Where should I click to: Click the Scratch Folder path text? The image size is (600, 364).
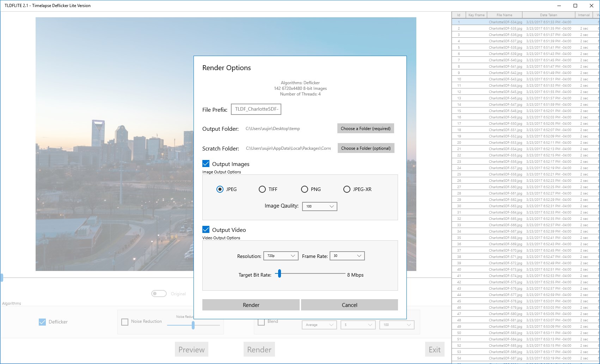288,148
